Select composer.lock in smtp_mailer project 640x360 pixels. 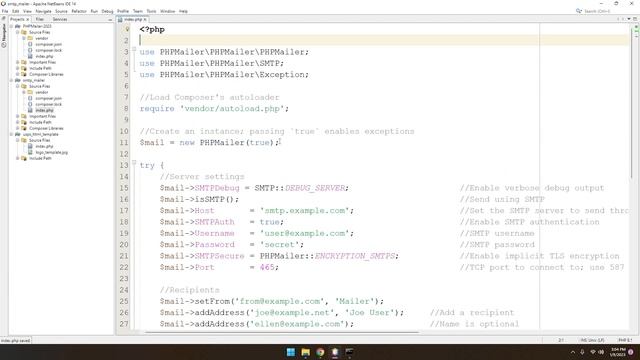click(49, 104)
